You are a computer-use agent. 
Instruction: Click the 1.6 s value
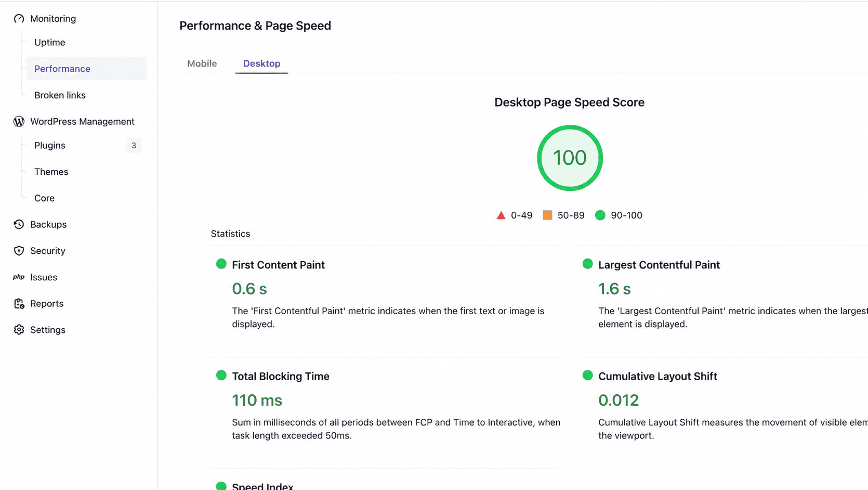(614, 289)
